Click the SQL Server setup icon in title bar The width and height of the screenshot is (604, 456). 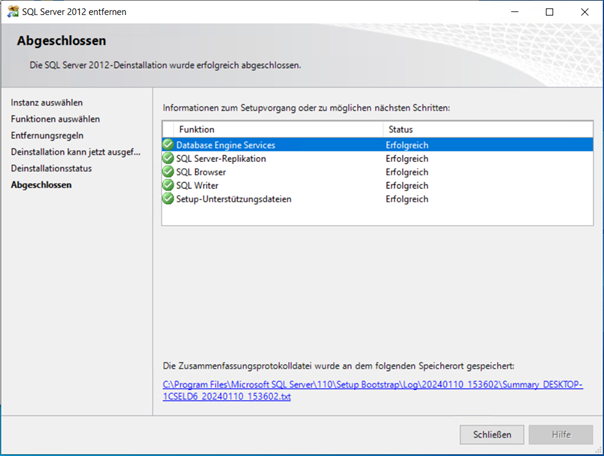13,11
